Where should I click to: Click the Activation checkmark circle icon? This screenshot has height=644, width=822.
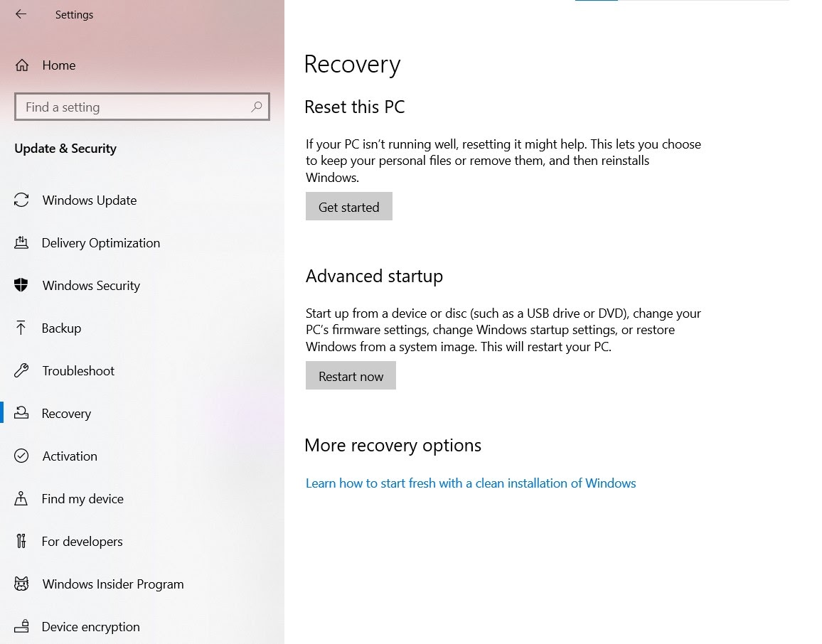pos(21,456)
